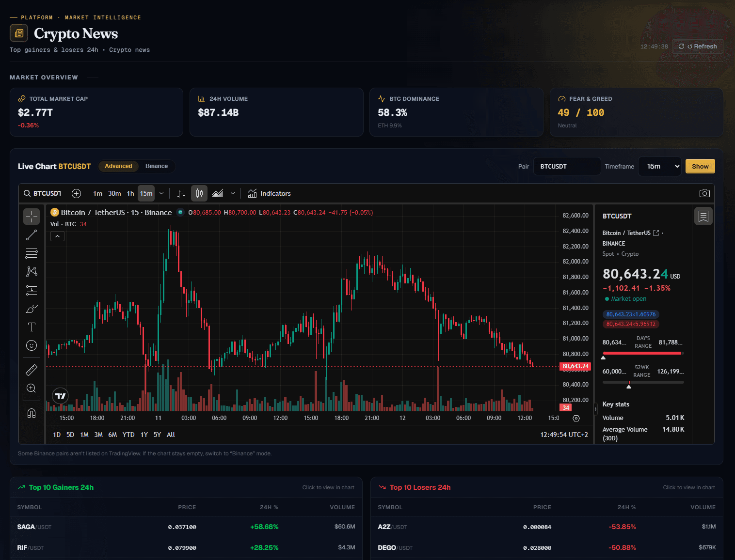Click the 12:49:54 UTC+2 timezone button
This screenshot has width=735, height=560.
564,435
